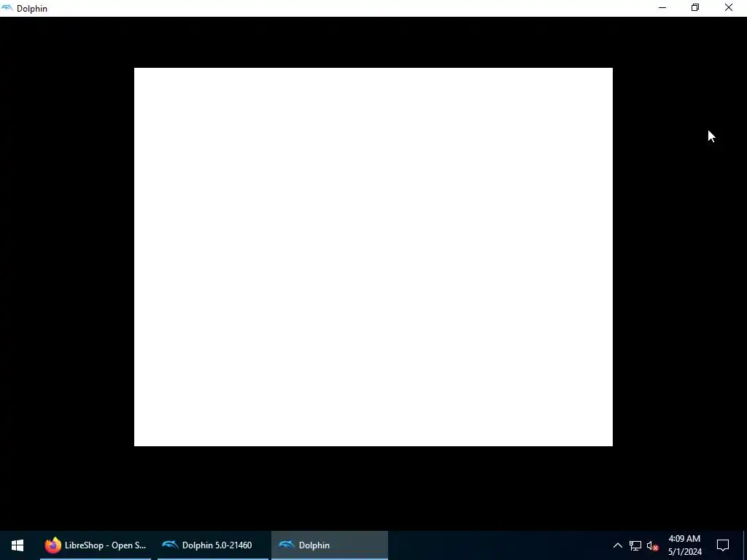
Task: Select the active Dolphin taskbar button
Action: click(330, 545)
